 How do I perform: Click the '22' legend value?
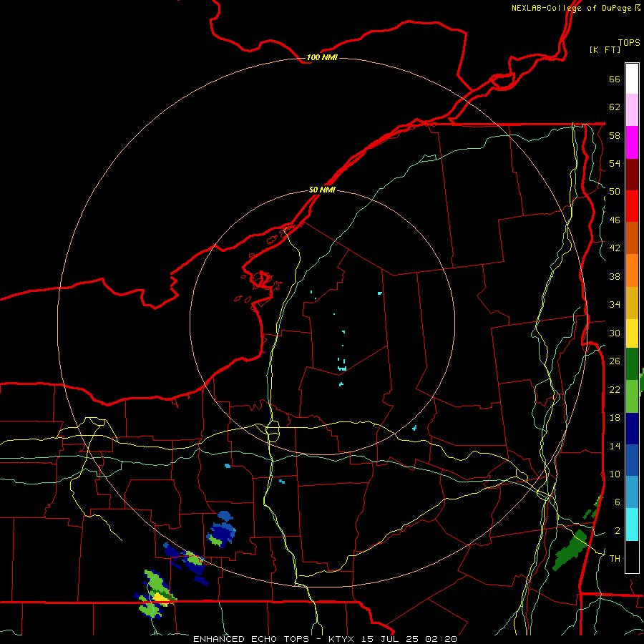pos(615,389)
